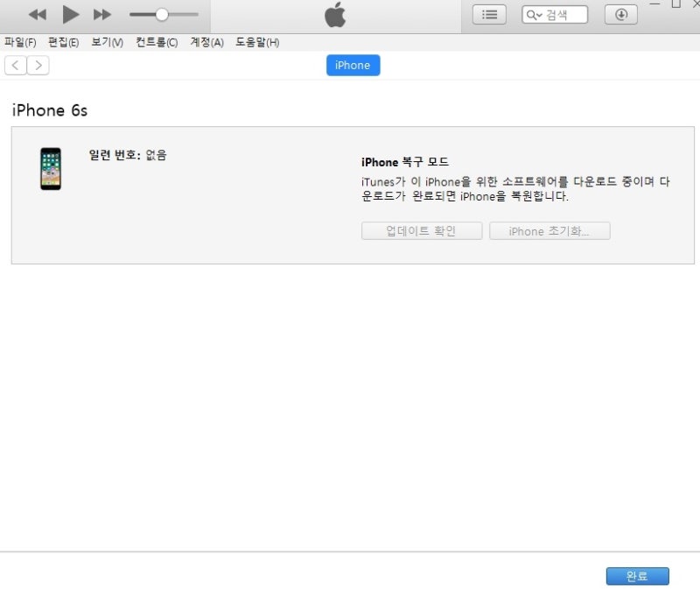The height and width of the screenshot is (598, 700).
Task: Click the 완료 button
Action: pyautogui.click(x=638, y=576)
